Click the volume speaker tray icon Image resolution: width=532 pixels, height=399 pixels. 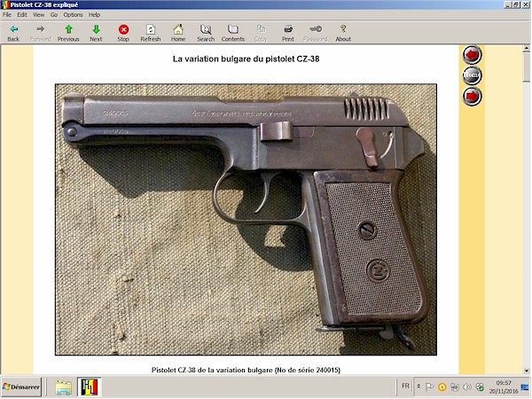point(467,387)
